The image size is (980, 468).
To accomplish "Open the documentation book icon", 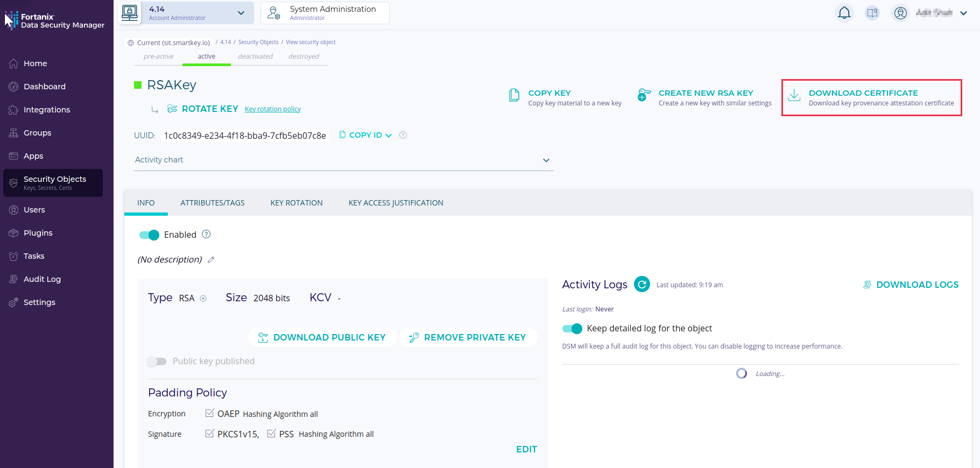I will tap(872, 13).
